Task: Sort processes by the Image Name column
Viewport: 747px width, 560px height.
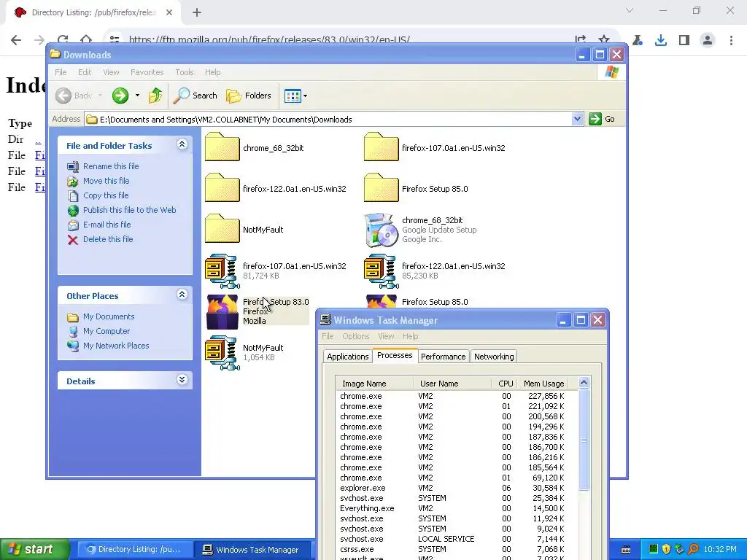Action: [x=374, y=384]
